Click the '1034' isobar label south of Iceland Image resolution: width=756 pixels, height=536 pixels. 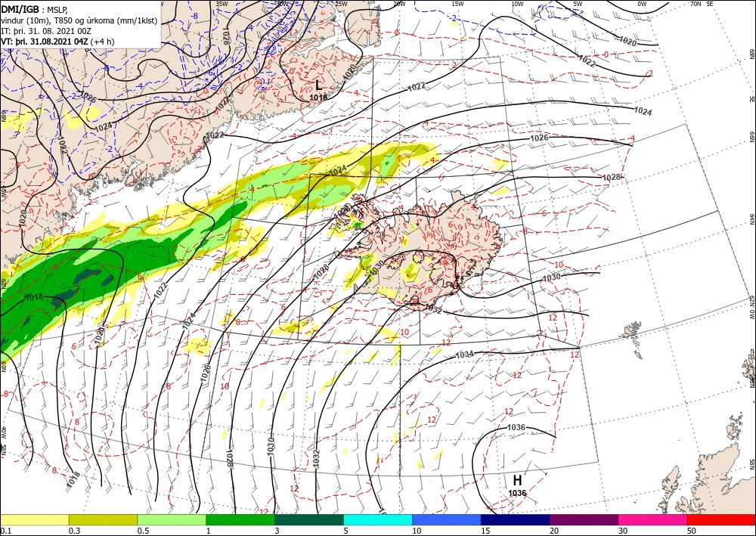click(465, 355)
